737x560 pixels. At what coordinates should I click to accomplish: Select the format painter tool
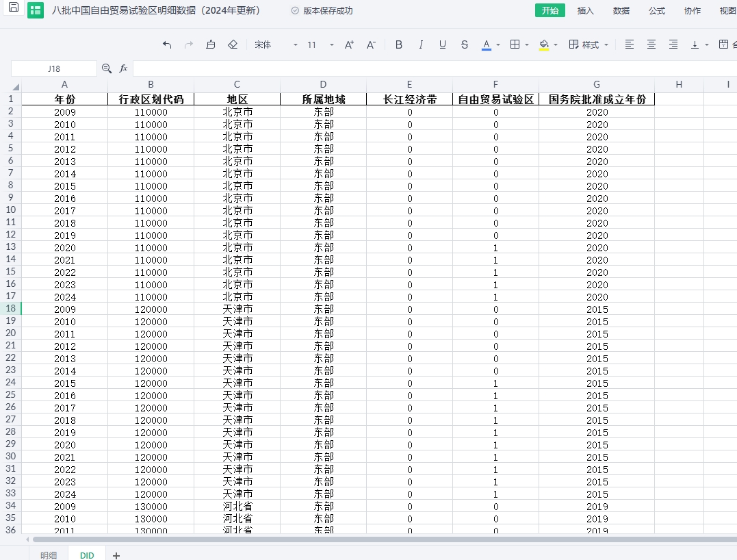pyautogui.click(x=211, y=44)
